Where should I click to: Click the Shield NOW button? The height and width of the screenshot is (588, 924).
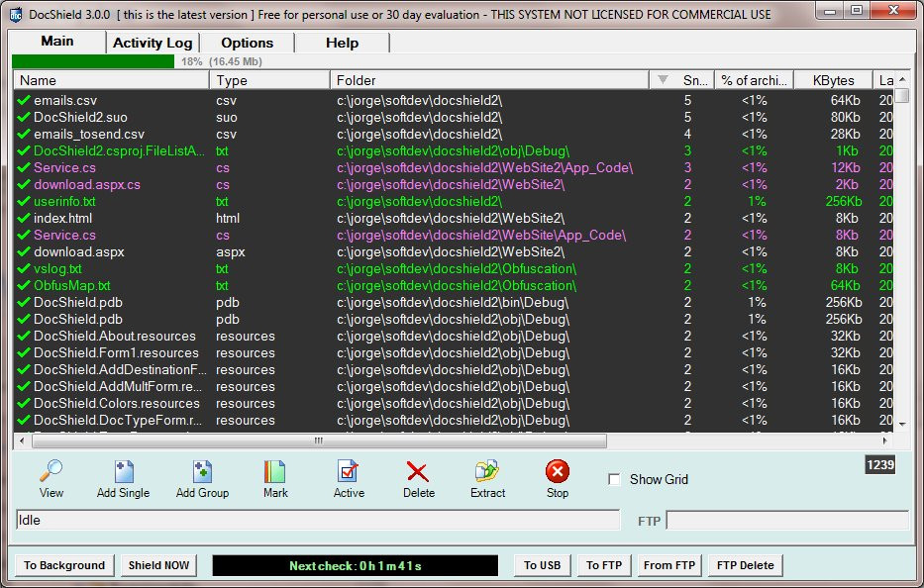click(158, 565)
